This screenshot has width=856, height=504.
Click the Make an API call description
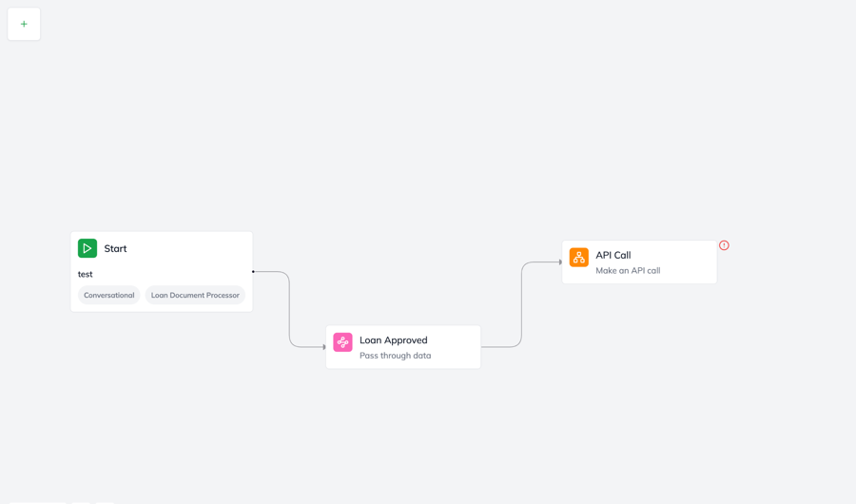click(628, 271)
